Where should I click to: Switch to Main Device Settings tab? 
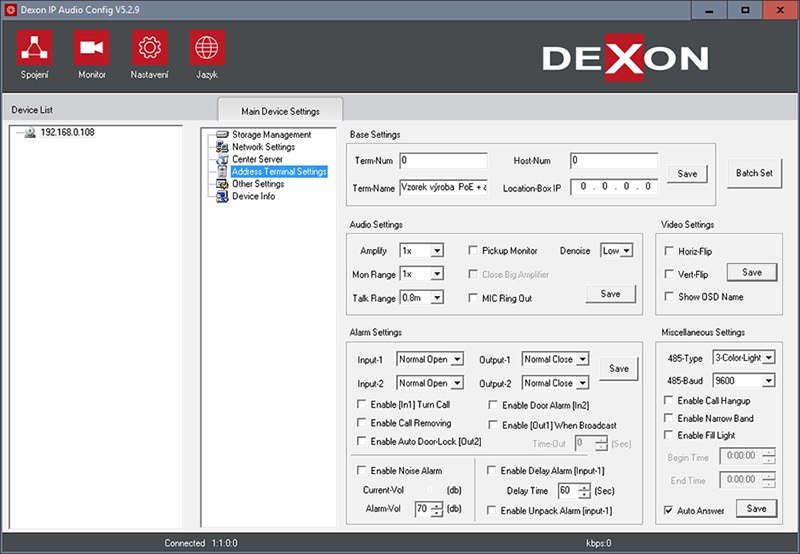[x=281, y=110]
